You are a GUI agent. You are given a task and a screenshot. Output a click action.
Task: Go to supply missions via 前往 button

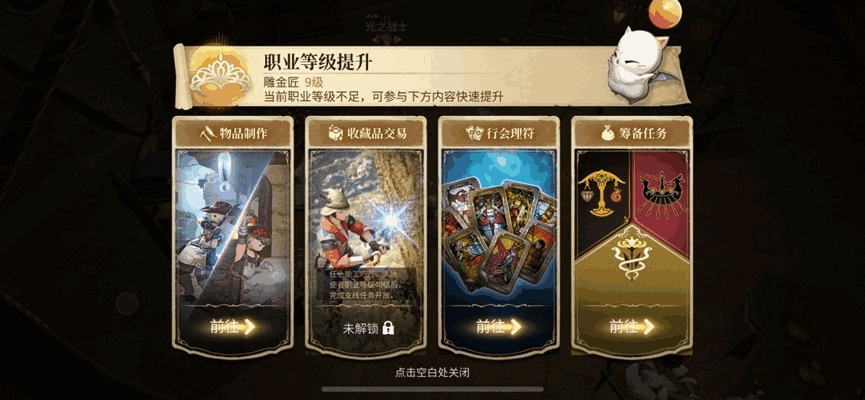point(632,327)
